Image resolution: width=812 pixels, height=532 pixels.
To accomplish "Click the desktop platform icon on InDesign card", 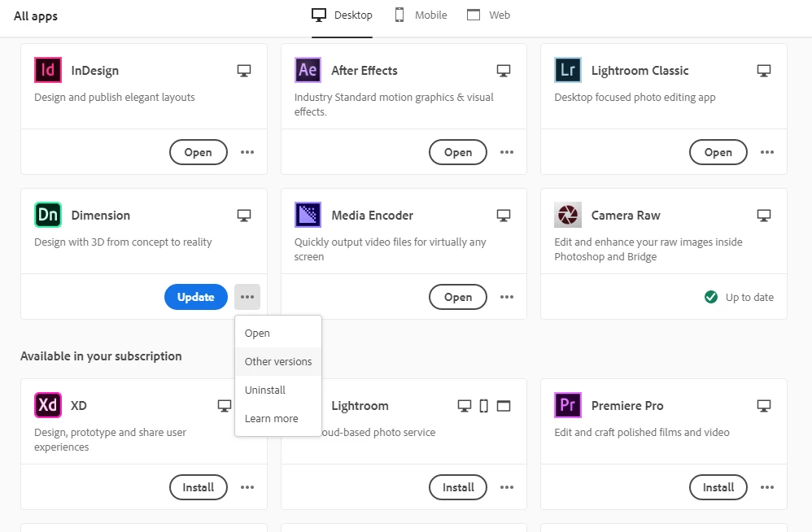I will coord(244,71).
